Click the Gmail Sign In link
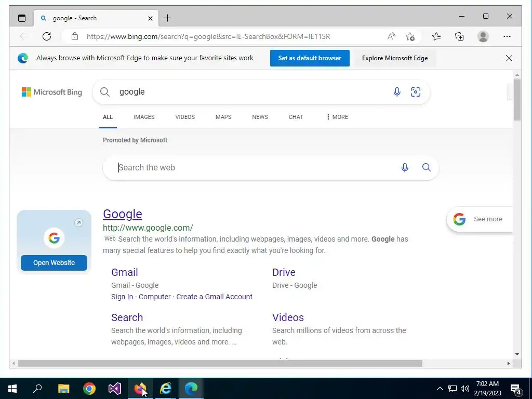The height and width of the screenshot is (399, 532). (x=122, y=297)
